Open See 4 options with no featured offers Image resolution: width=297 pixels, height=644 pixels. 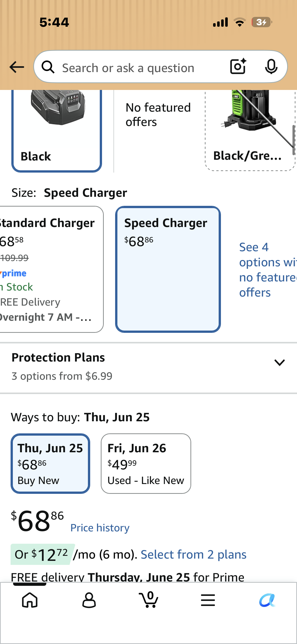(268, 270)
